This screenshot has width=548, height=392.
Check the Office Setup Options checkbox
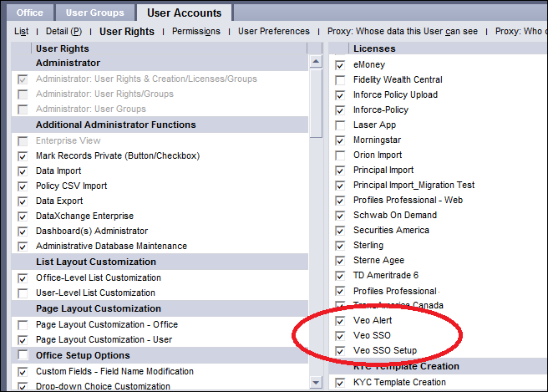(23, 355)
